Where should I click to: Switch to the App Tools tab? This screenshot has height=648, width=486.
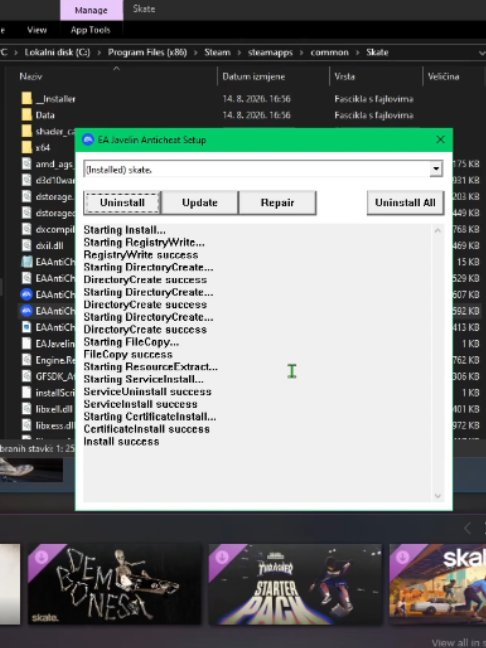91,30
